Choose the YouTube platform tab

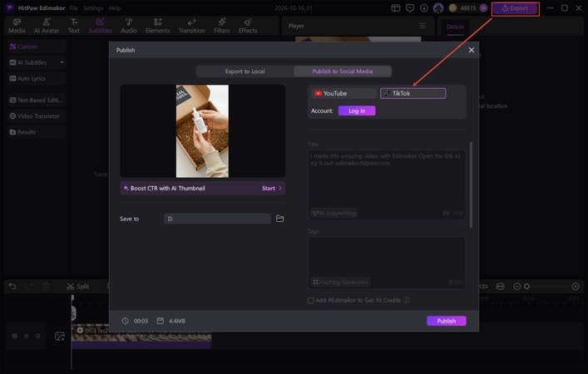(x=343, y=93)
